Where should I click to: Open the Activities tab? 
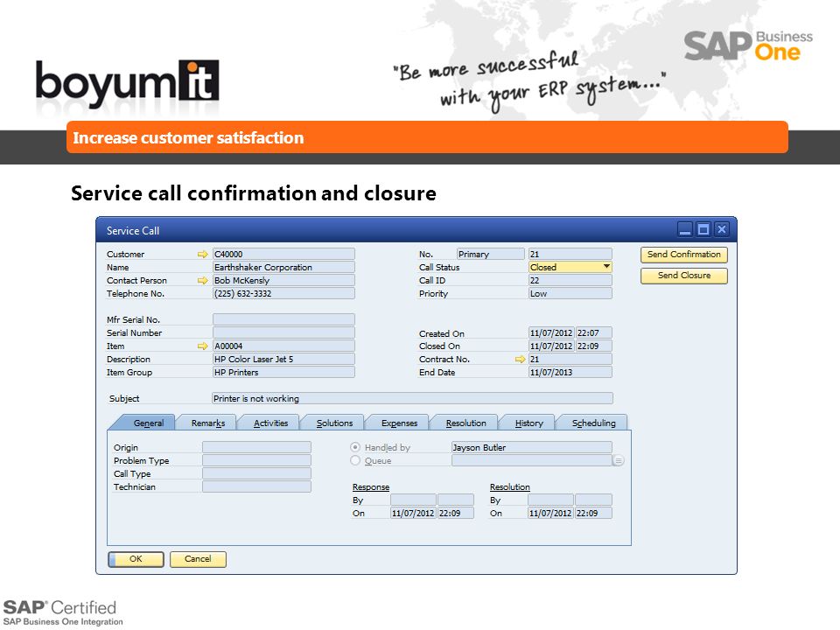coord(270,423)
